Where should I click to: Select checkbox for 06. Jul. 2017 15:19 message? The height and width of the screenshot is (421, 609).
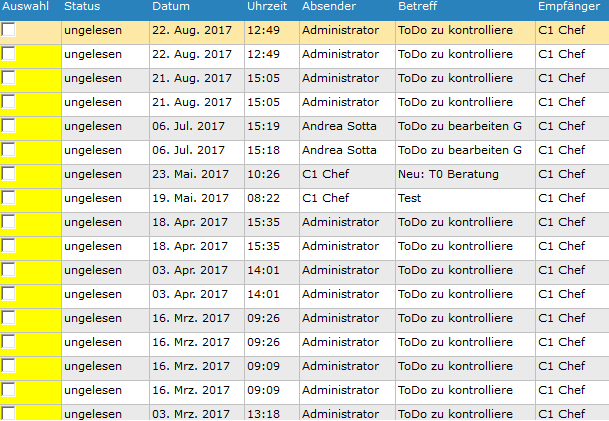[8, 125]
